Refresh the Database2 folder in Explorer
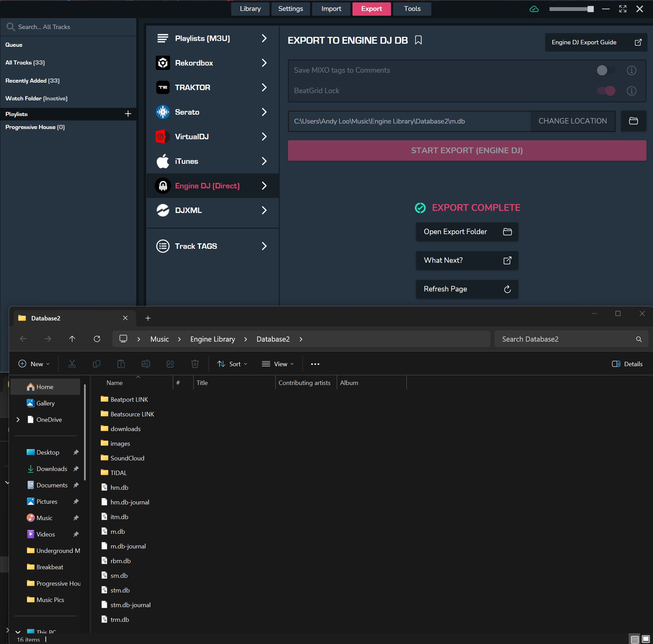The height and width of the screenshot is (644, 653). click(97, 339)
